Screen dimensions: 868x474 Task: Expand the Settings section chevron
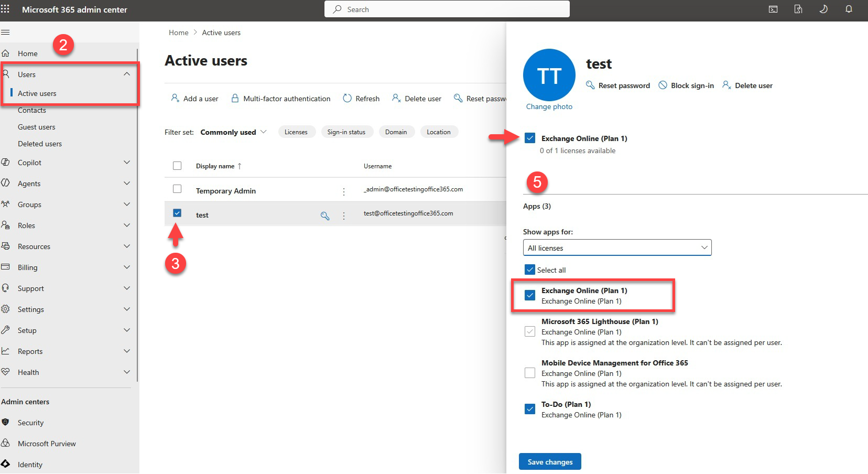tap(127, 309)
